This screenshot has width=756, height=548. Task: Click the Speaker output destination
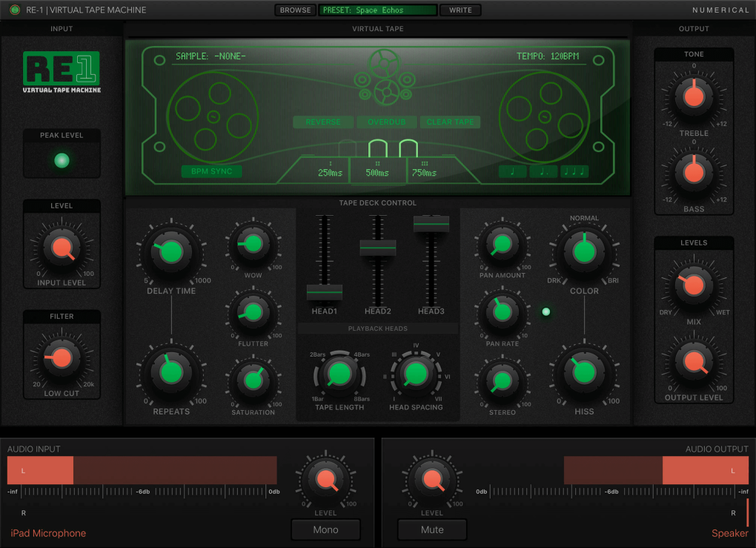click(730, 533)
